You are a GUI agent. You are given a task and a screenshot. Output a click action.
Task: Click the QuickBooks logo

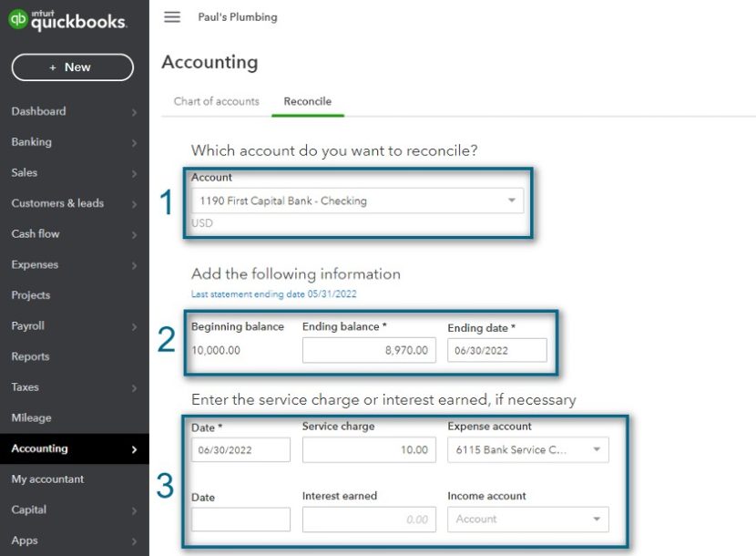(68, 22)
